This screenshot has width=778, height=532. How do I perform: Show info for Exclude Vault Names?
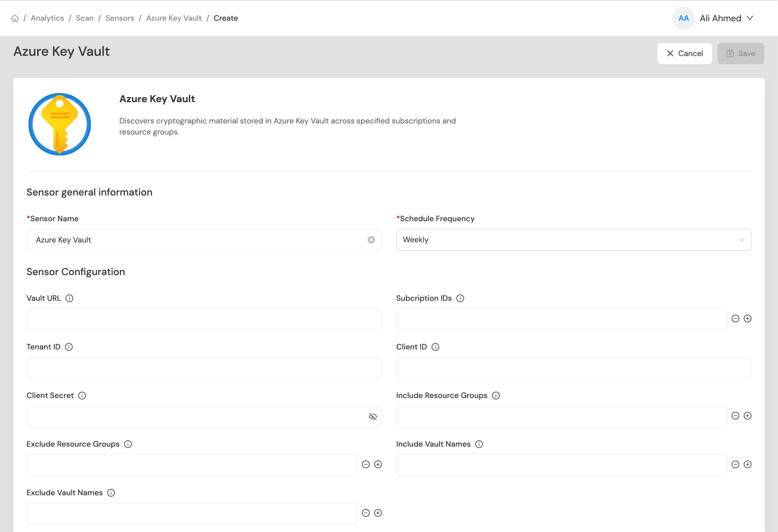(x=111, y=493)
